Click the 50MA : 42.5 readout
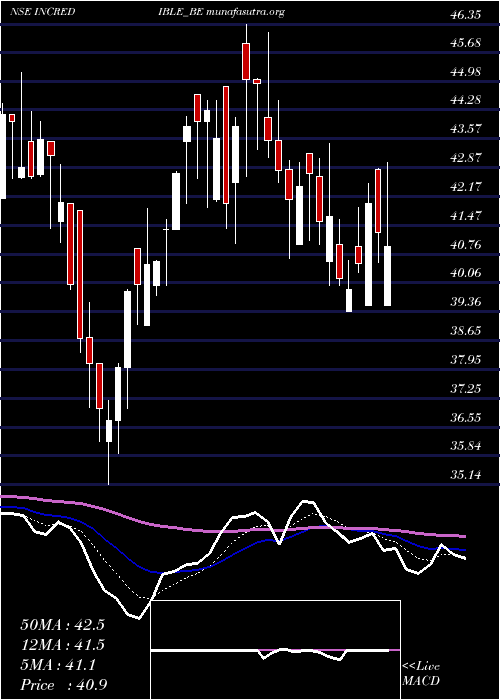Viewport: 500px width, 700px height. (62, 625)
